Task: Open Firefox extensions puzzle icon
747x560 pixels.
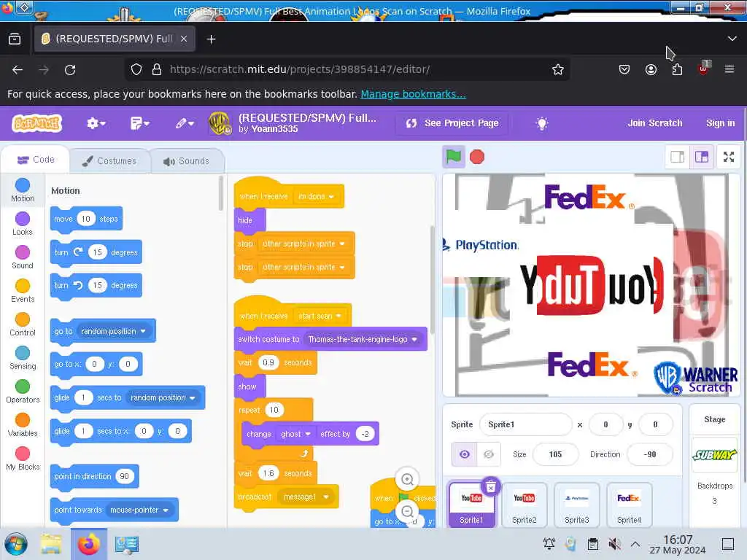Action: coord(677,69)
